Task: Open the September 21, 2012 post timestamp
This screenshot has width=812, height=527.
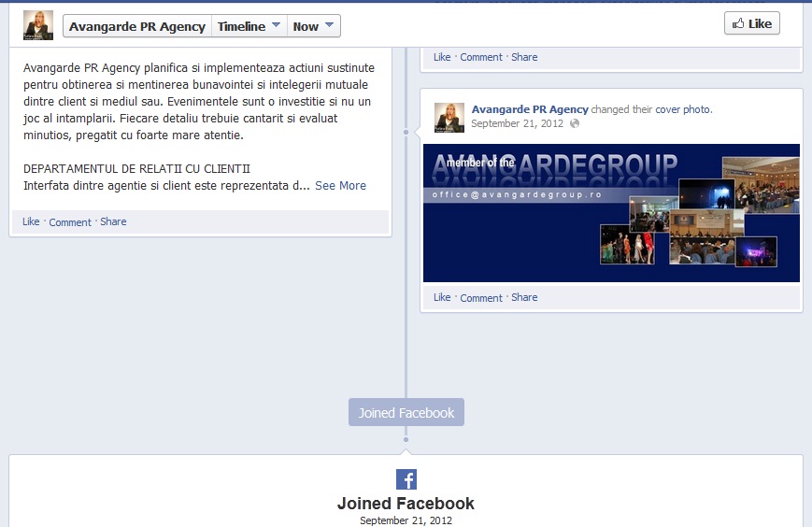Action: pos(517,123)
